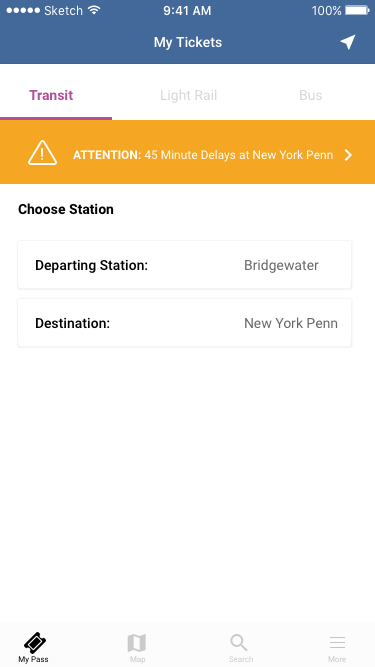Viewport: 375px width, 667px height.
Task: Open the Destination selector
Action: (x=185, y=323)
